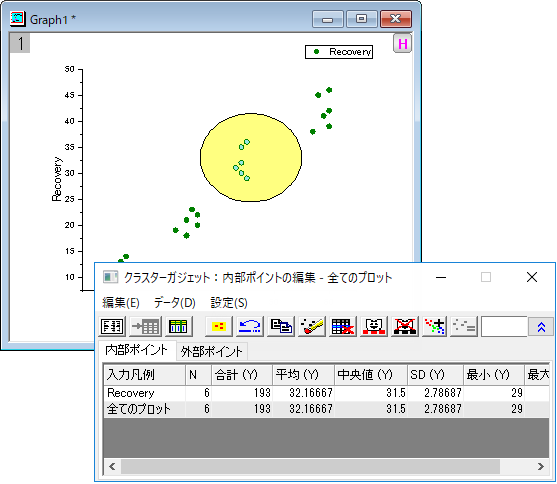Screen dimensions: 557x484
Task: Open the 編集(E) menu
Action: click(121, 303)
